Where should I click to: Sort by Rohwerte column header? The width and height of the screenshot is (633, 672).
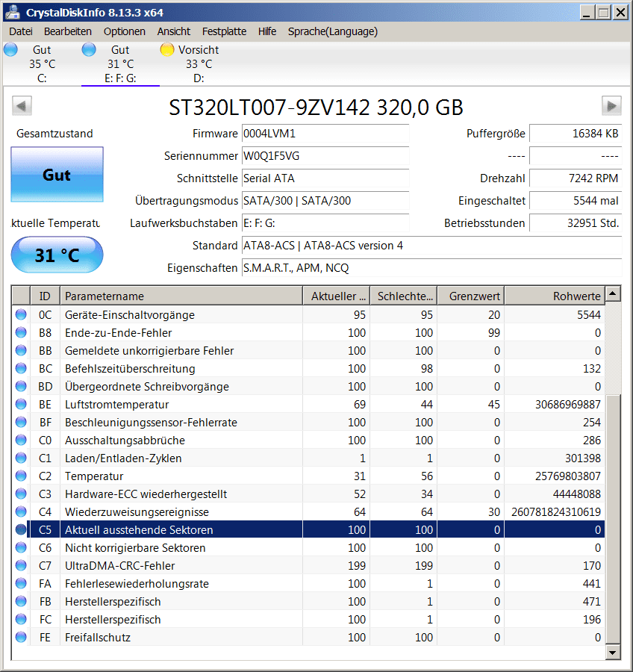pyautogui.click(x=555, y=296)
